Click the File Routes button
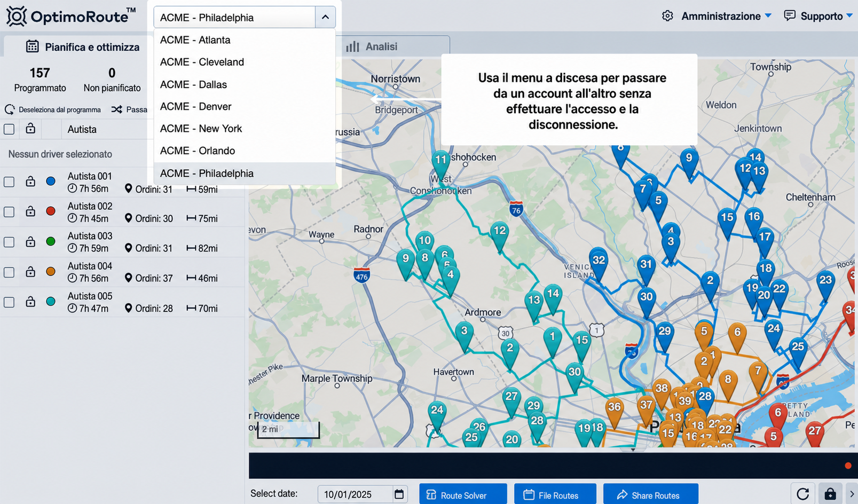The width and height of the screenshot is (858, 504). pos(555,494)
